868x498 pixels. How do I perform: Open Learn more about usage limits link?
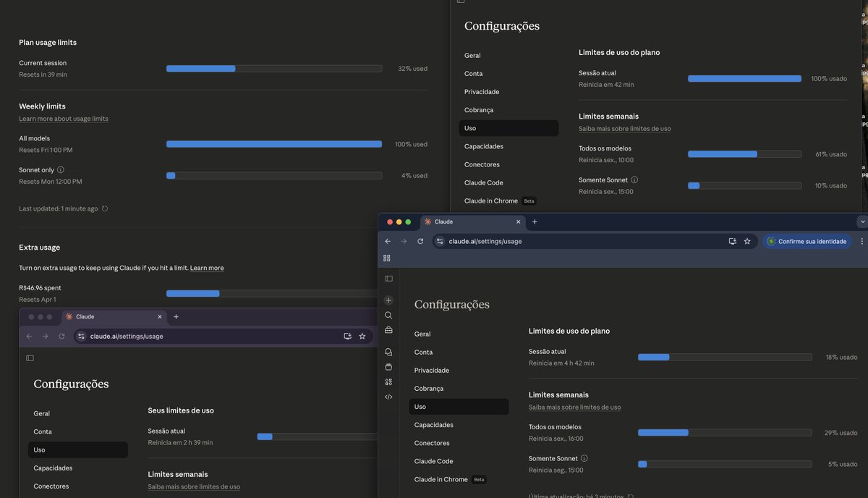click(64, 119)
